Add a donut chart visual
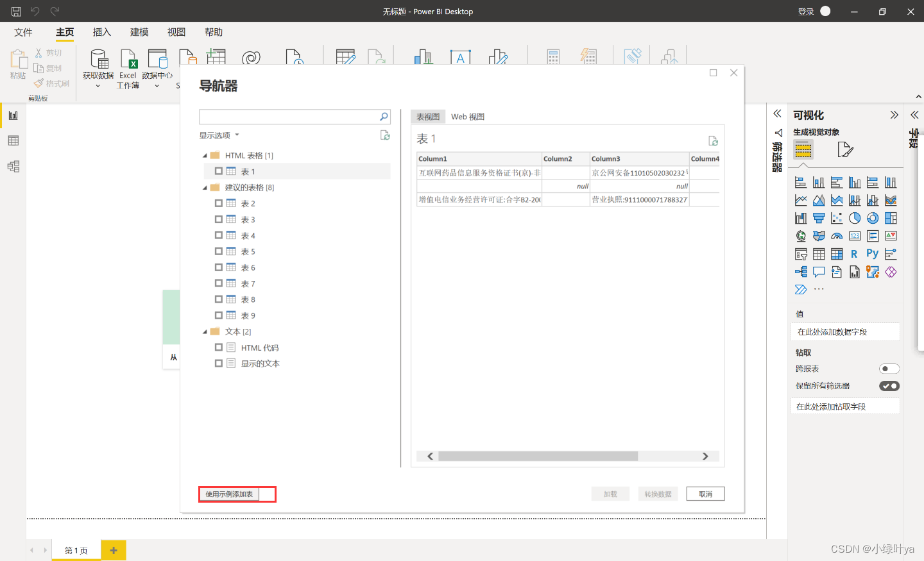 (x=873, y=219)
